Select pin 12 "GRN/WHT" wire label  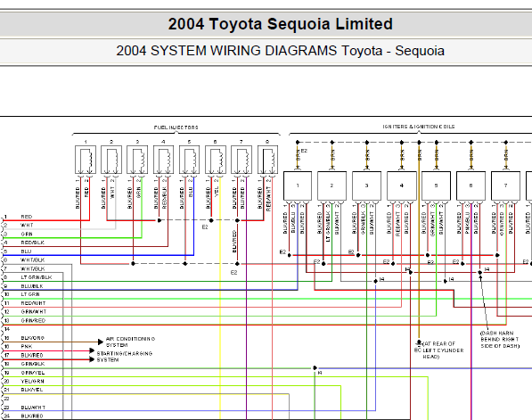(x=34, y=312)
